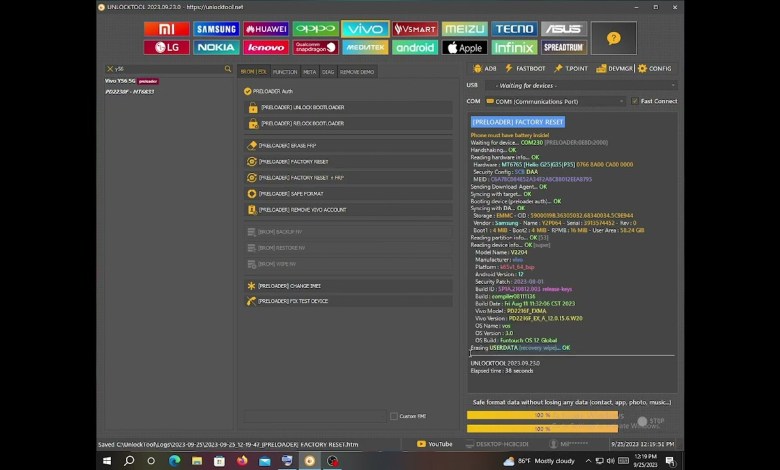Run PRELOADER Change IMEI
This screenshot has height=470, width=780.
point(348,286)
